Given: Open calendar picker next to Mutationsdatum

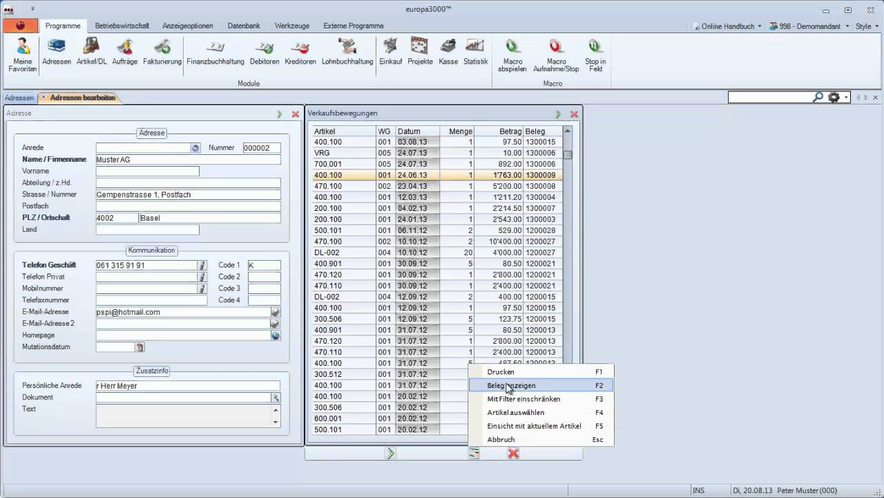Looking at the screenshot, I should coord(140,347).
